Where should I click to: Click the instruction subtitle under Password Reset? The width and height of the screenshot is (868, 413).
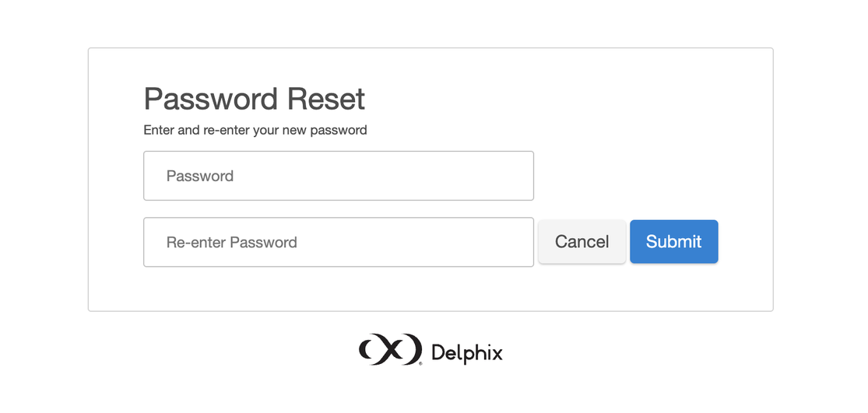click(x=255, y=130)
